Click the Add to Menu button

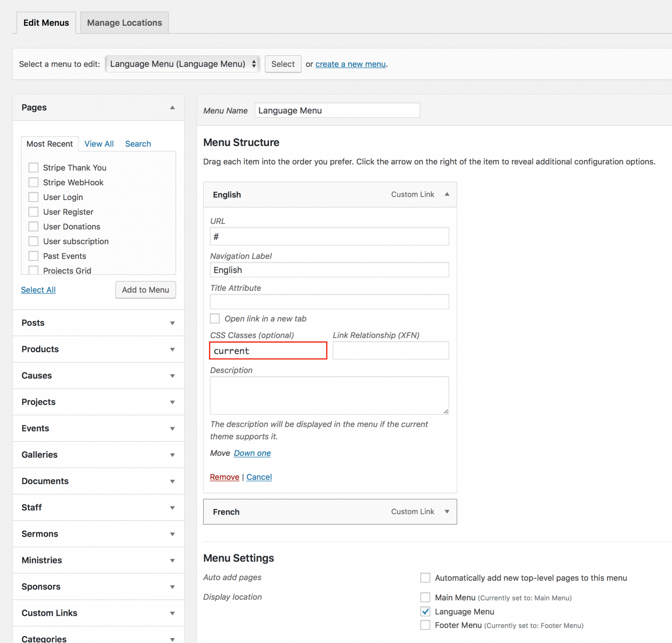145,290
